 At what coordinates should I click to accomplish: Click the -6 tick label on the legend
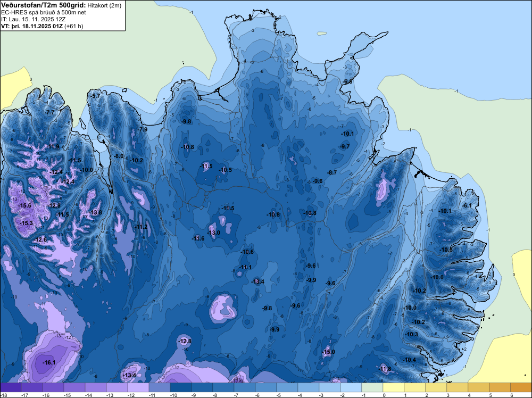[258, 395]
